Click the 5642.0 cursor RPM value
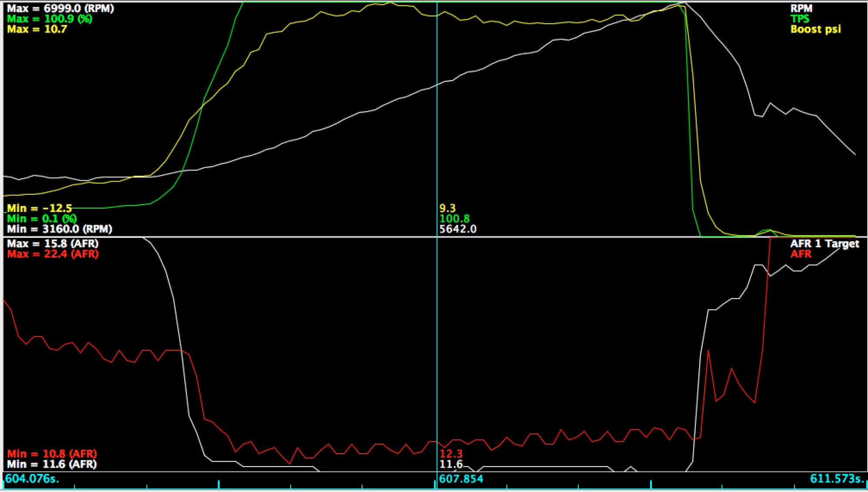This screenshot has height=492, width=868. click(458, 229)
